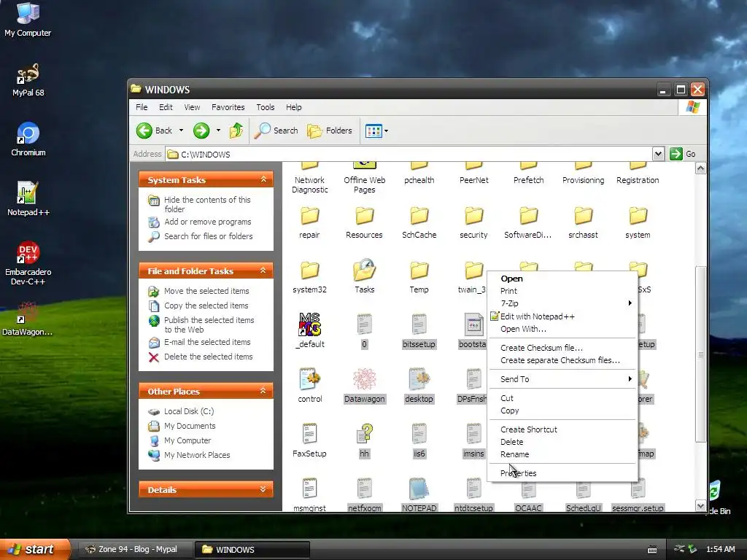Select the NOTEPAD file icon
Image resolution: width=747 pixels, height=560 pixels.
(x=419, y=495)
